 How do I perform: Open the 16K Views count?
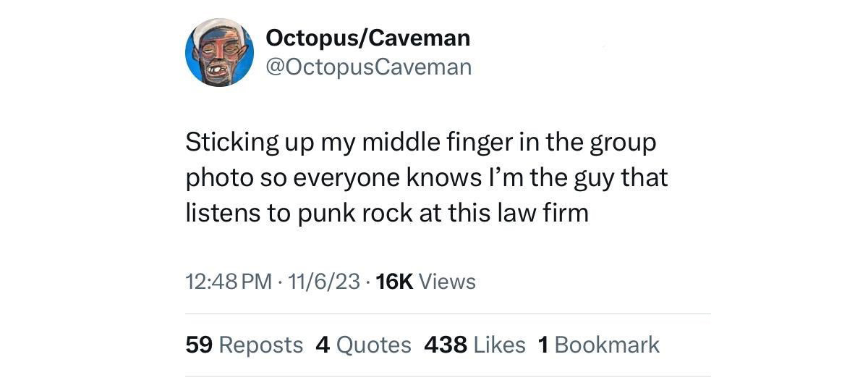click(395, 281)
